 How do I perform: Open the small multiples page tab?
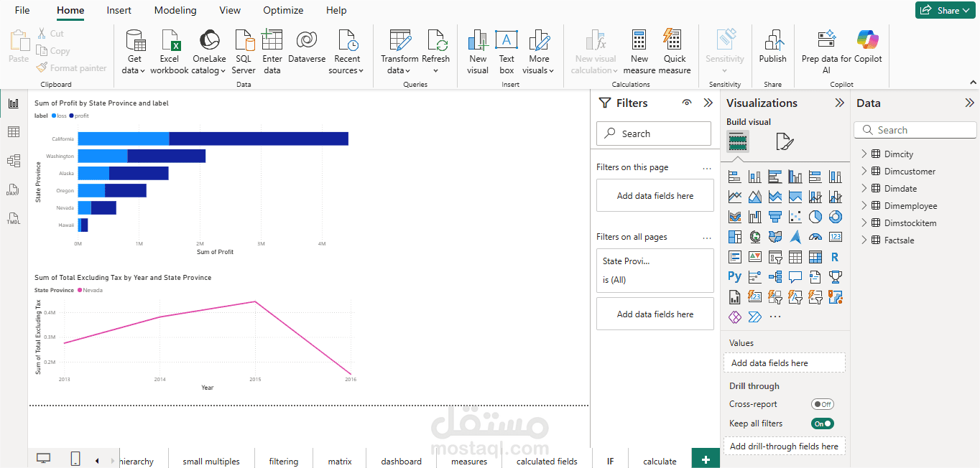coord(211,461)
